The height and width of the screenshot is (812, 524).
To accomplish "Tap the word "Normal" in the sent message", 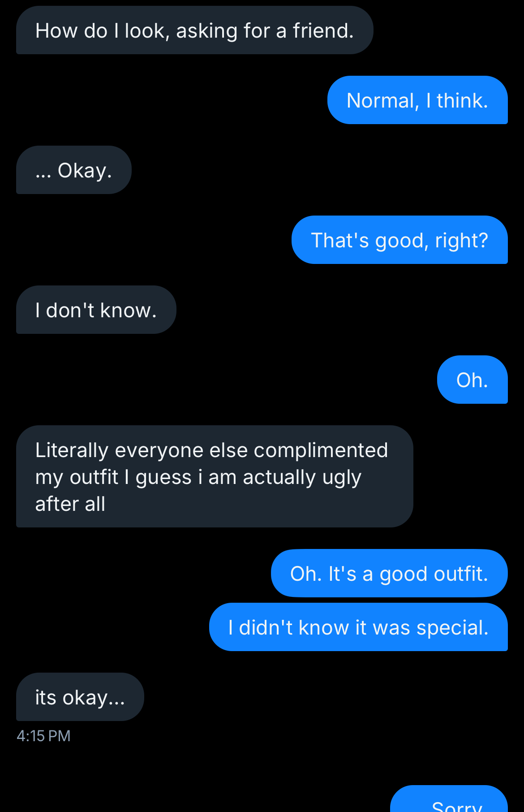I will pyautogui.click(x=382, y=100).
